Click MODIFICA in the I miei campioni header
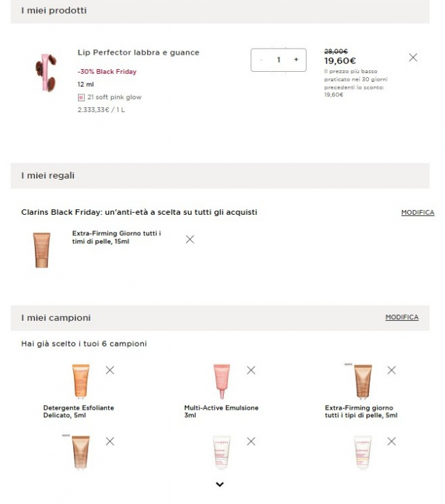 [x=402, y=317]
